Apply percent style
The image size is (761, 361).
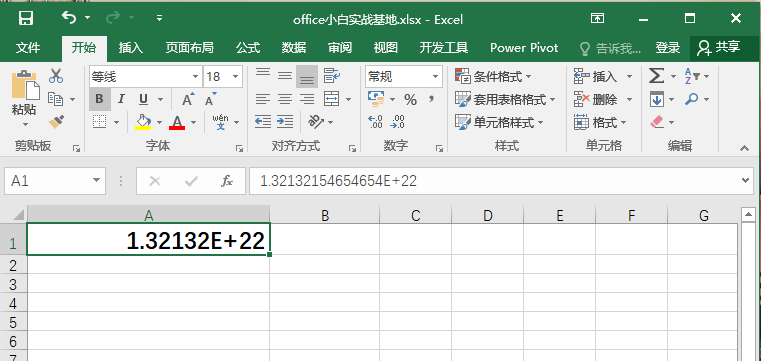tap(411, 99)
